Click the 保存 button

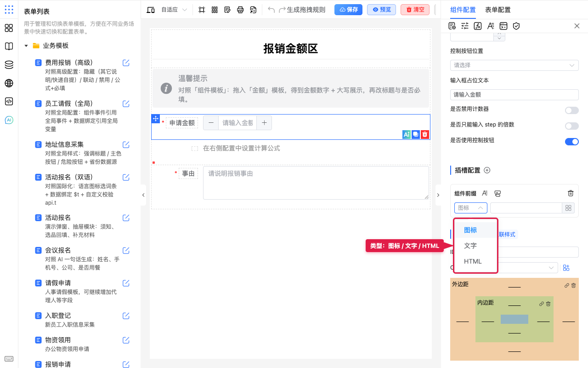348,10
